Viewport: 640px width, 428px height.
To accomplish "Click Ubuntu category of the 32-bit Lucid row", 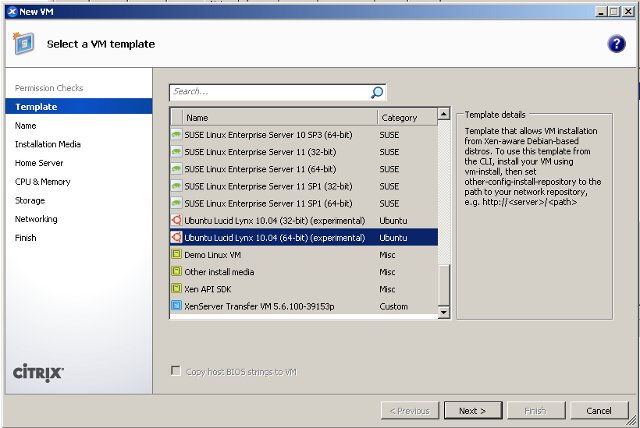I will point(393,220).
